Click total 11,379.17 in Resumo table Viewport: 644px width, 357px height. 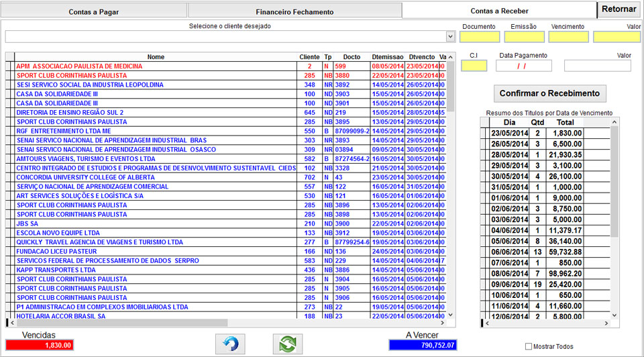(x=565, y=230)
